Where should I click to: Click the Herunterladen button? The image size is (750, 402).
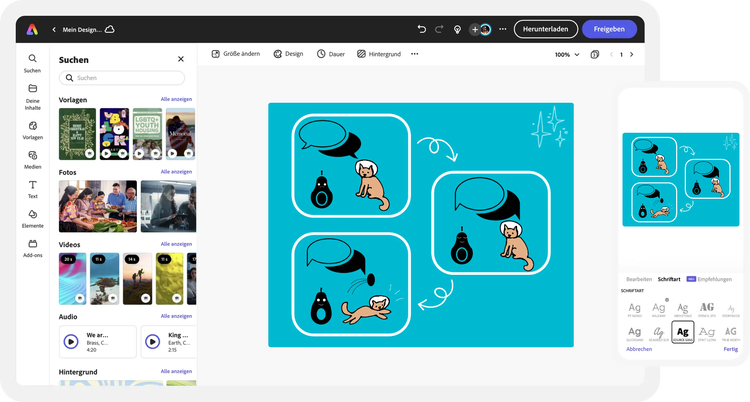click(x=546, y=29)
